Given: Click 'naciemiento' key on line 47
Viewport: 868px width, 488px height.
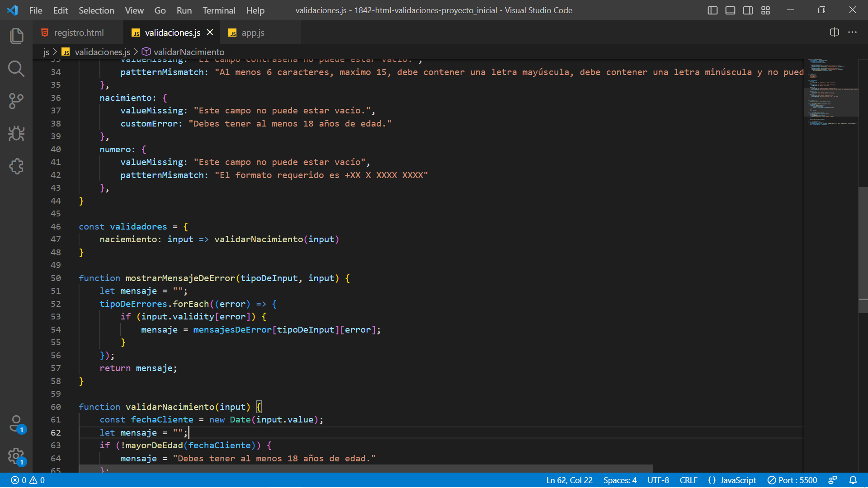Looking at the screenshot, I should tap(128, 239).
